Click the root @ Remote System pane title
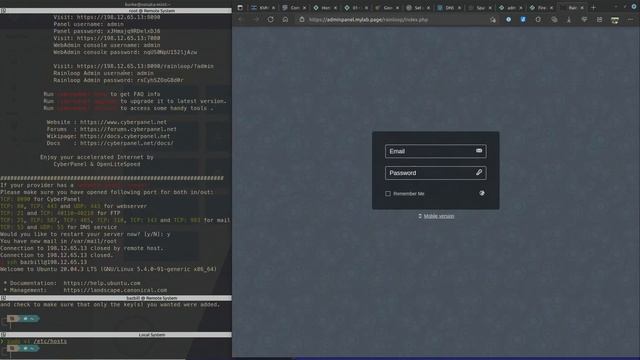The height and width of the screenshot is (360, 640). coord(151,11)
